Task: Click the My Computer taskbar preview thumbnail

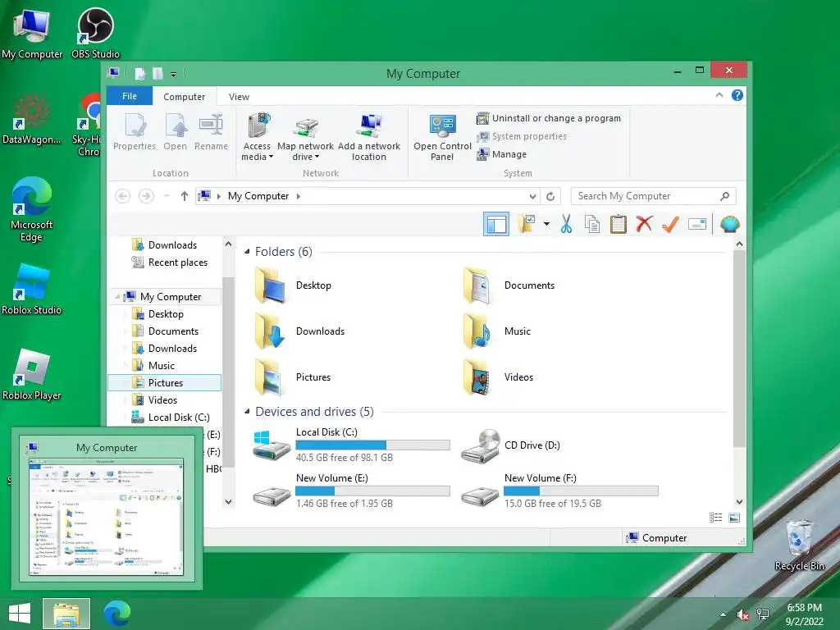Action: 107,517
